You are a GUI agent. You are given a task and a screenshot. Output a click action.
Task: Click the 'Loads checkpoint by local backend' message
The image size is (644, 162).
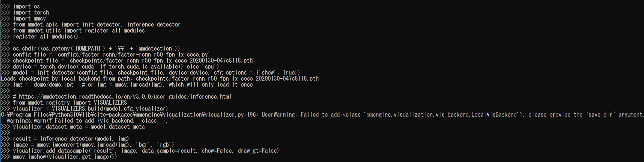pos(160,79)
